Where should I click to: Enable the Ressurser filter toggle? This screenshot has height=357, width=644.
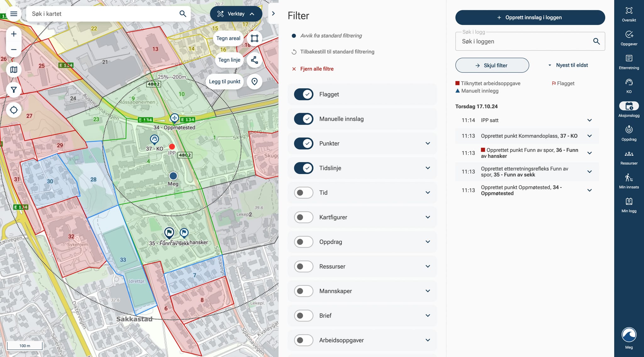point(303,266)
